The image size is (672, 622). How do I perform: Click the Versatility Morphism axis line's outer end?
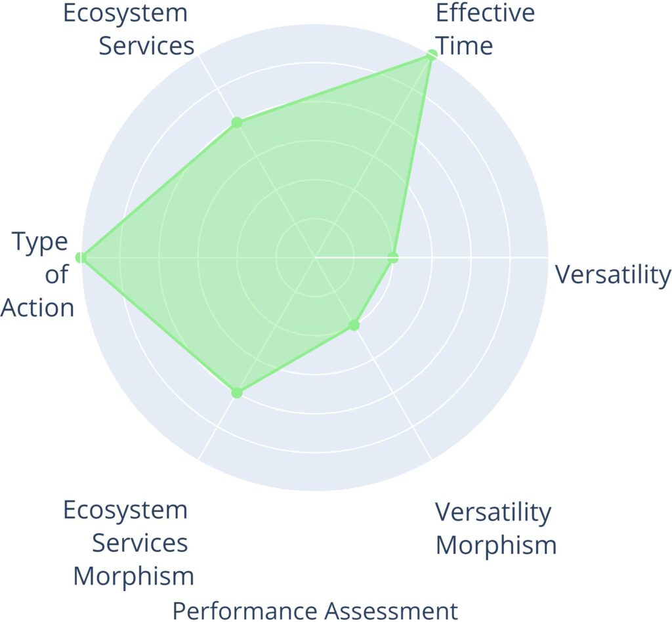(430, 458)
